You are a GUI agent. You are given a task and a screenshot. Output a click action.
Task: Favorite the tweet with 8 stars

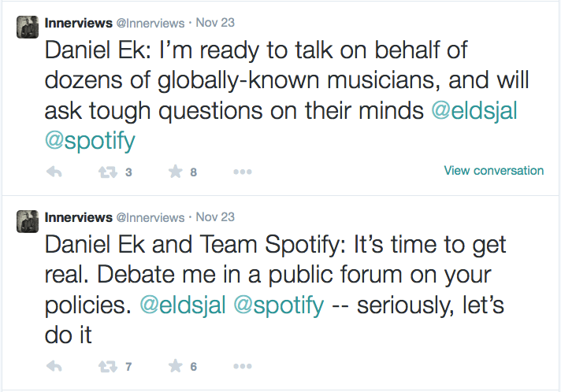(x=175, y=171)
